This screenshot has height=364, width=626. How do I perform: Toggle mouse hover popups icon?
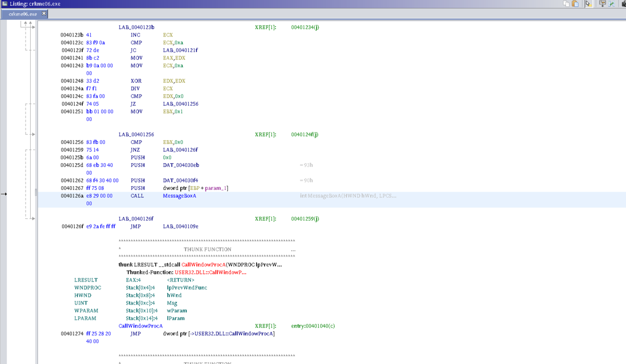click(588, 4)
